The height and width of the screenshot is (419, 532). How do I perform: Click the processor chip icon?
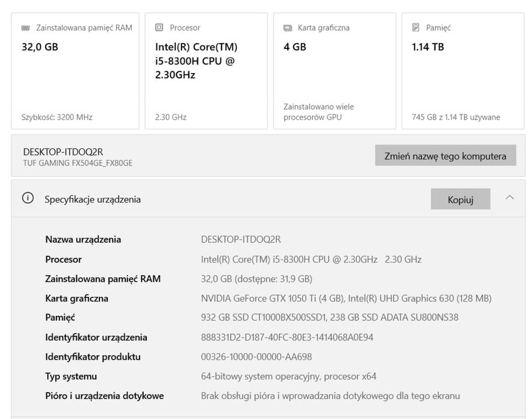coord(159,28)
